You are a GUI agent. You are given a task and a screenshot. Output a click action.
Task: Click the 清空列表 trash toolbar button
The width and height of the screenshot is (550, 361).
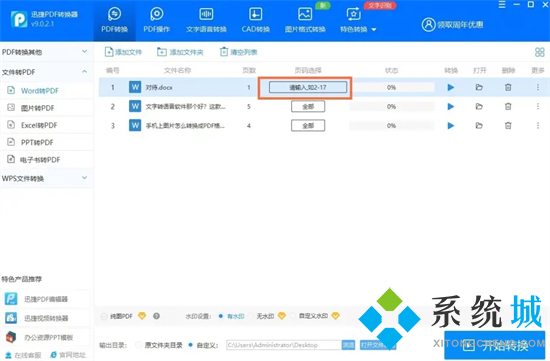[x=239, y=52]
